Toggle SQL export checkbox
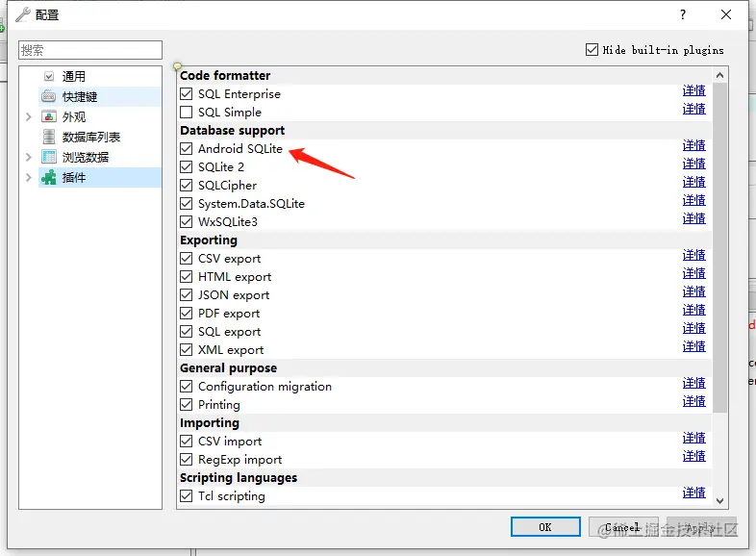This screenshot has height=556, width=756. pyautogui.click(x=186, y=331)
